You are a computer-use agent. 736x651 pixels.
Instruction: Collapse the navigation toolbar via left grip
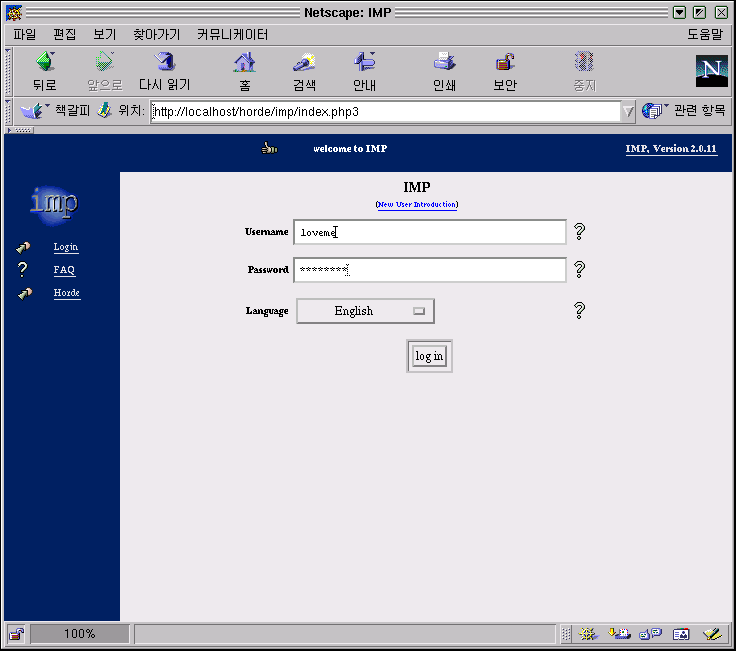[x=8, y=72]
